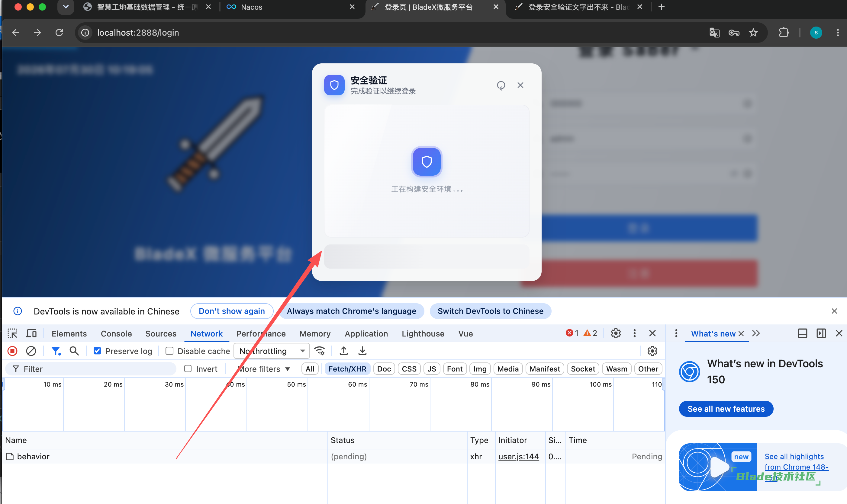Open saved passwords key icon
Screen dimensions: 847x504
pyautogui.click(x=734, y=33)
